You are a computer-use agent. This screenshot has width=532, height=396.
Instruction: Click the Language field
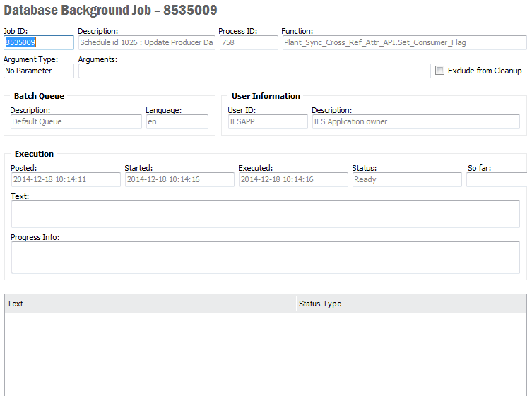tap(177, 122)
